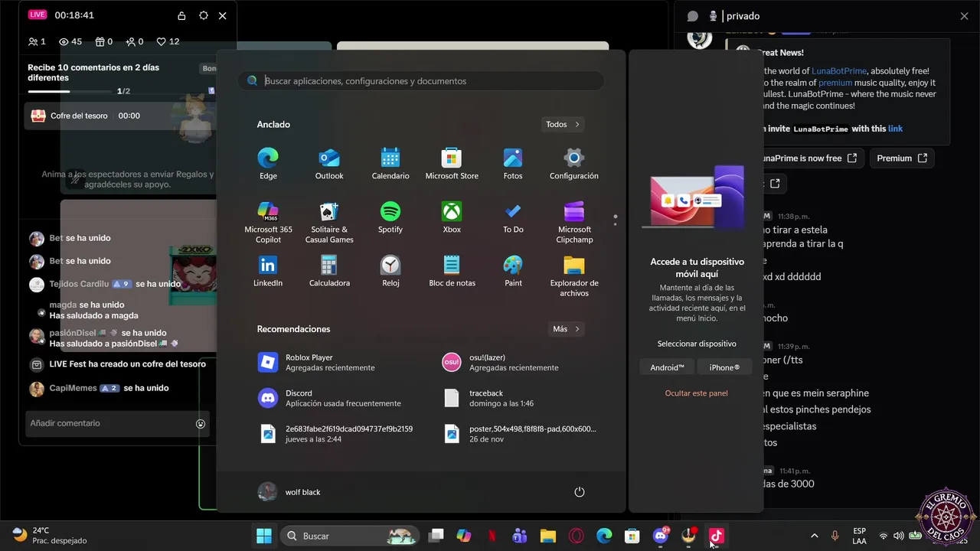Open the Calendario app
Viewport: 980px width, 551px height.
click(390, 164)
